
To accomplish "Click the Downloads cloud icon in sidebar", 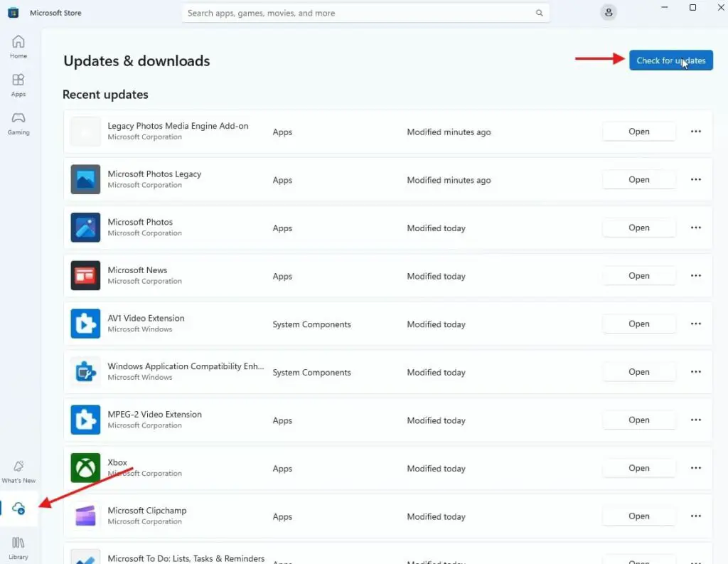I will (19, 507).
